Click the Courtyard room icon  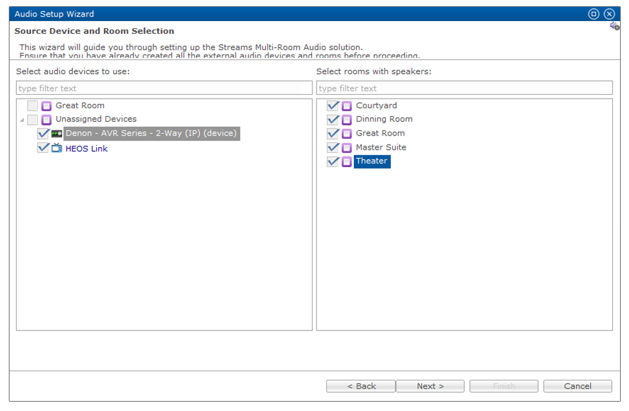347,106
